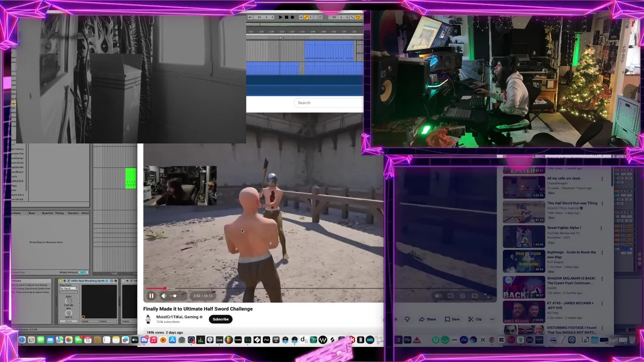The width and height of the screenshot is (644, 362).
Task: Click Ableton session record circle button
Action: coord(320,17)
